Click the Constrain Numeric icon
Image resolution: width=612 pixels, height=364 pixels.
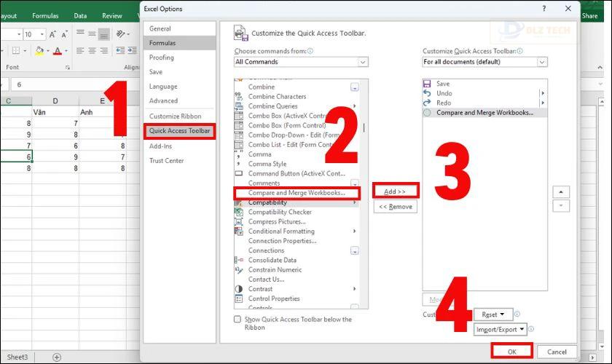(x=238, y=269)
